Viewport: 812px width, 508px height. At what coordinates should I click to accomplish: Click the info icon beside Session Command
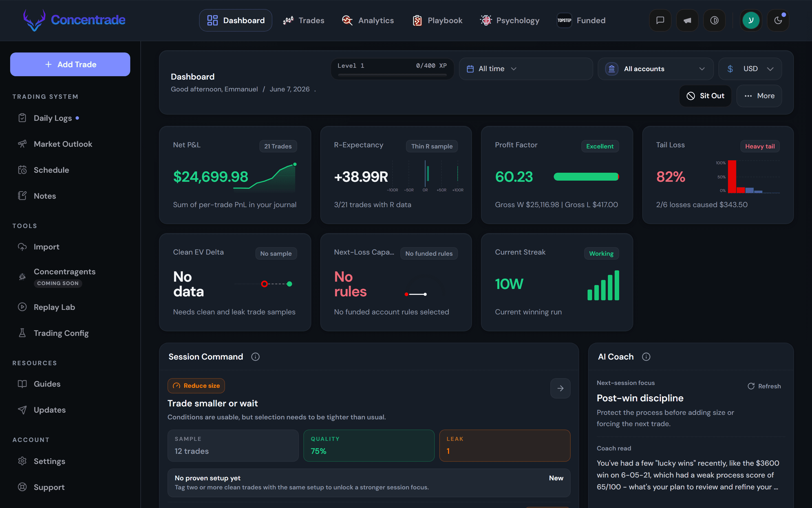255,357
